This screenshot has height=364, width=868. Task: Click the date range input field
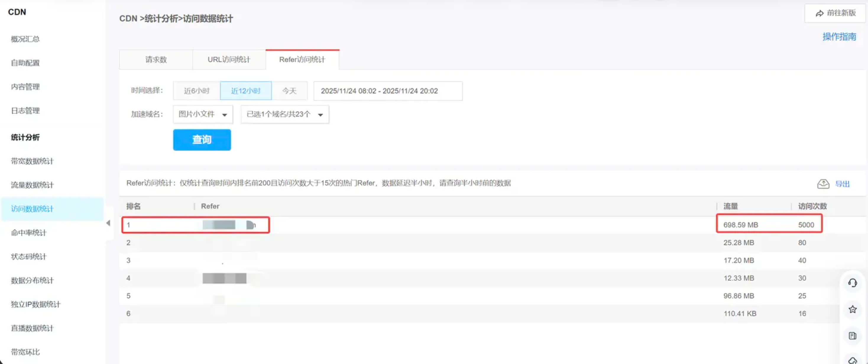coord(388,91)
